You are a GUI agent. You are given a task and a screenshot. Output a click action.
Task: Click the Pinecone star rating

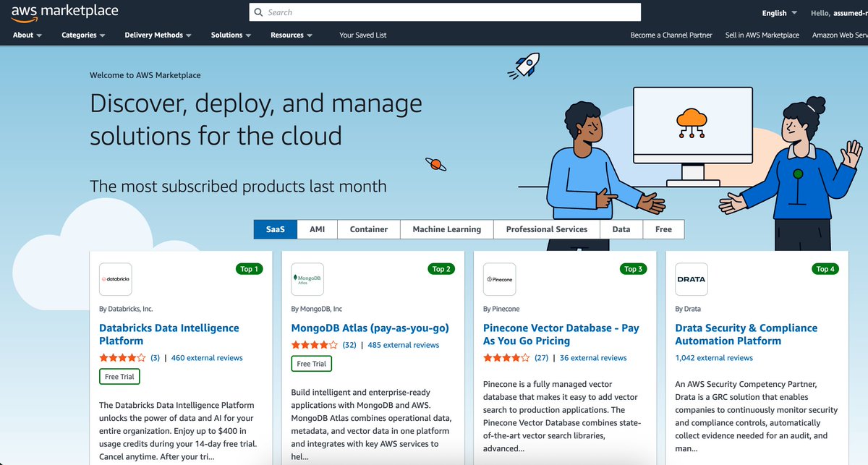[506, 358]
